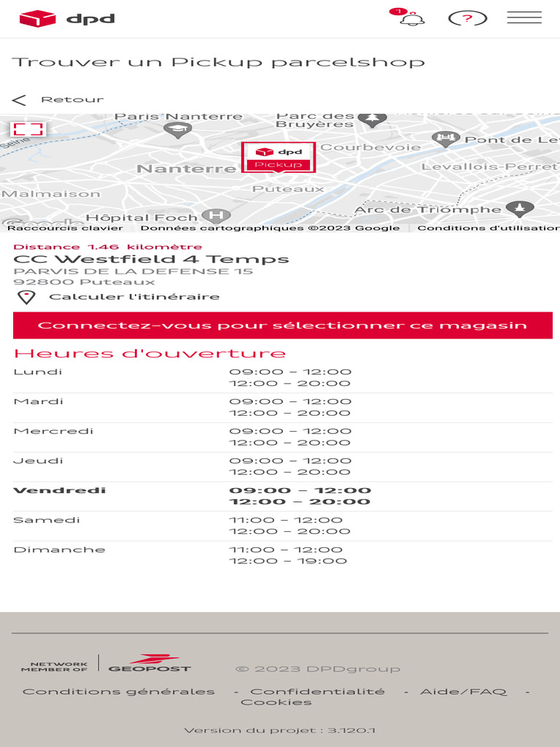This screenshot has height=747, width=560.
Task: Click the Arc de Triomphe monument pin
Action: (519, 208)
